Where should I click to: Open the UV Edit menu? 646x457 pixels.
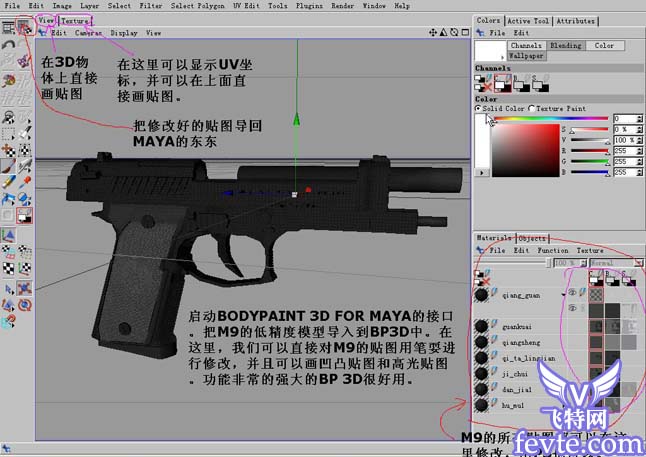[246, 6]
